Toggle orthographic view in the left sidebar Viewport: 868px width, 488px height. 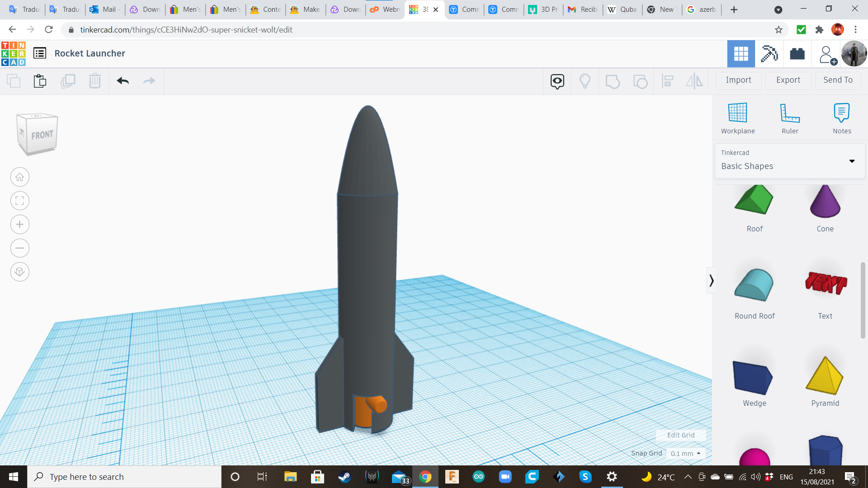tap(20, 272)
